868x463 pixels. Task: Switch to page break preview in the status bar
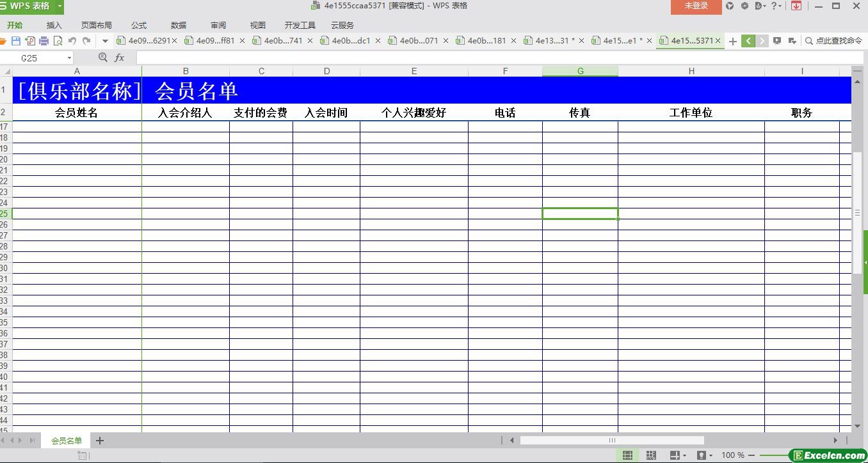[651, 455]
